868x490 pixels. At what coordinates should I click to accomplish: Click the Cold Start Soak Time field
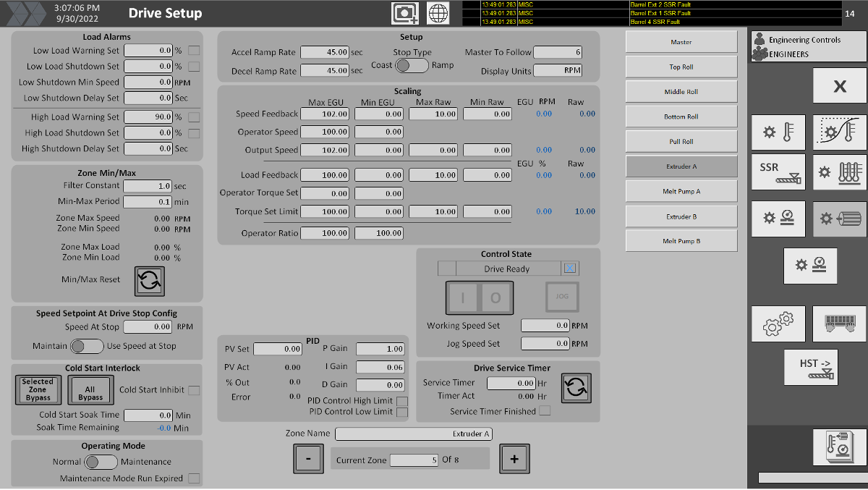[x=148, y=415]
